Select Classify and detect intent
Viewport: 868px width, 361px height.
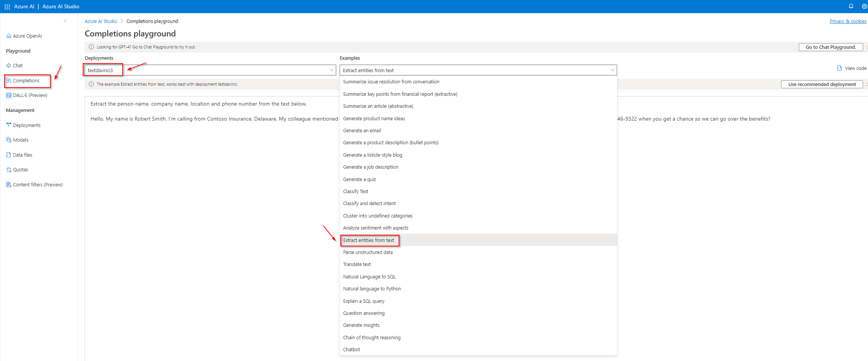point(478,204)
